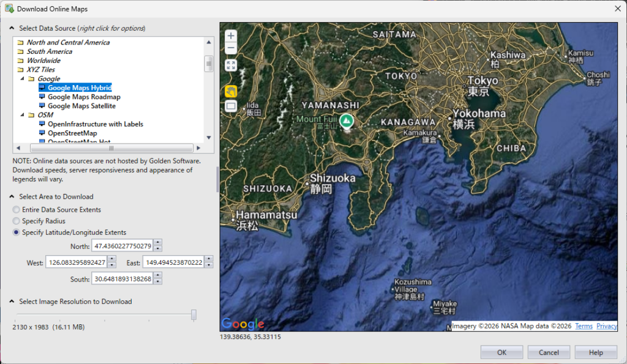Select Google Maps Hybrid data source
The image size is (627, 364).
80,88
